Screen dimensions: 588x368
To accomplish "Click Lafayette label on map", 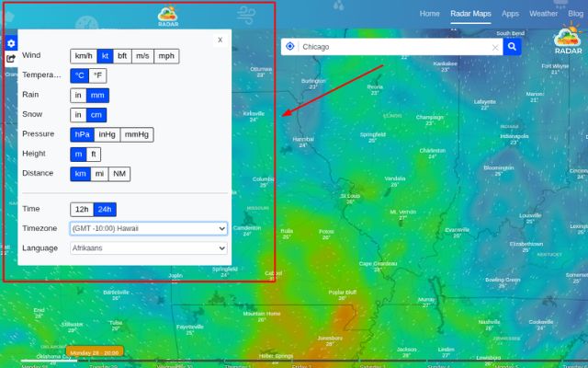I will 484,102.
